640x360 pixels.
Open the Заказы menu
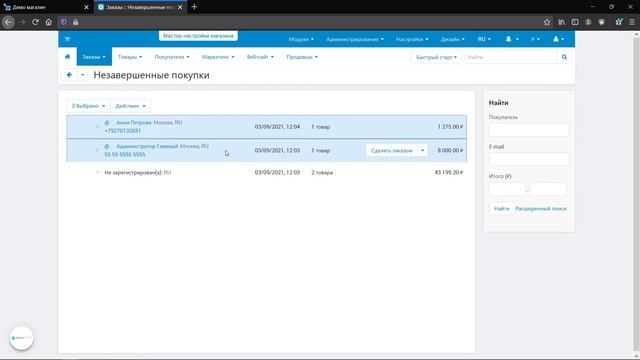pos(94,57)
